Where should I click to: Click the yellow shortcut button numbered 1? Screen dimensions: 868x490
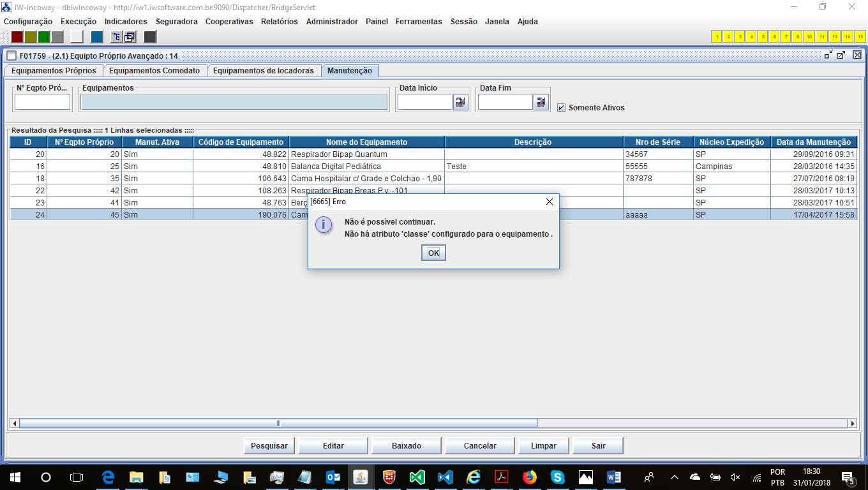click(717, 36)
